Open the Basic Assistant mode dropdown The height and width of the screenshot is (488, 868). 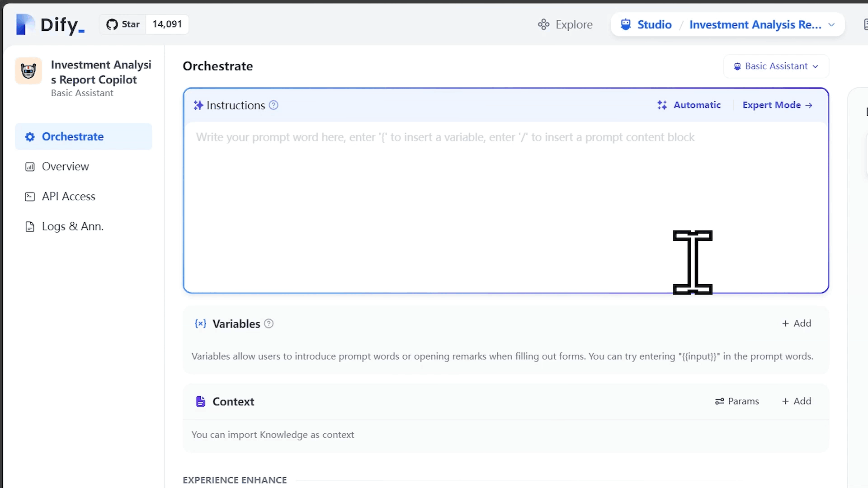[776, 66]
